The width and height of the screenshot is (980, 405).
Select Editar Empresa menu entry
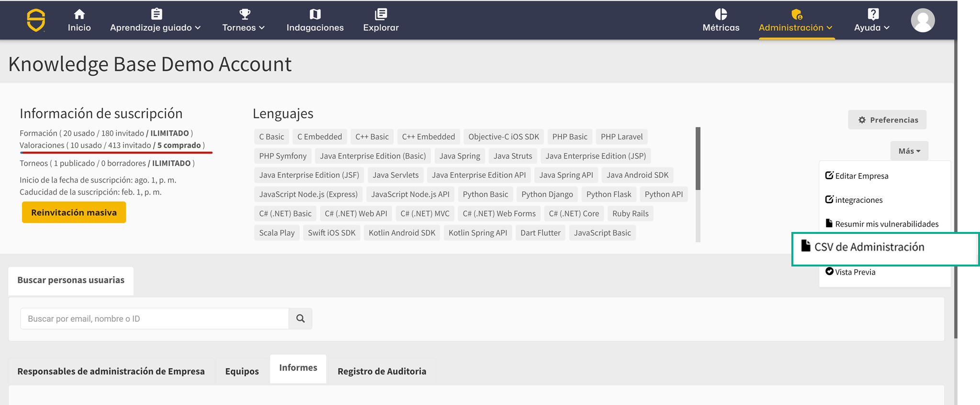(857, 176)
